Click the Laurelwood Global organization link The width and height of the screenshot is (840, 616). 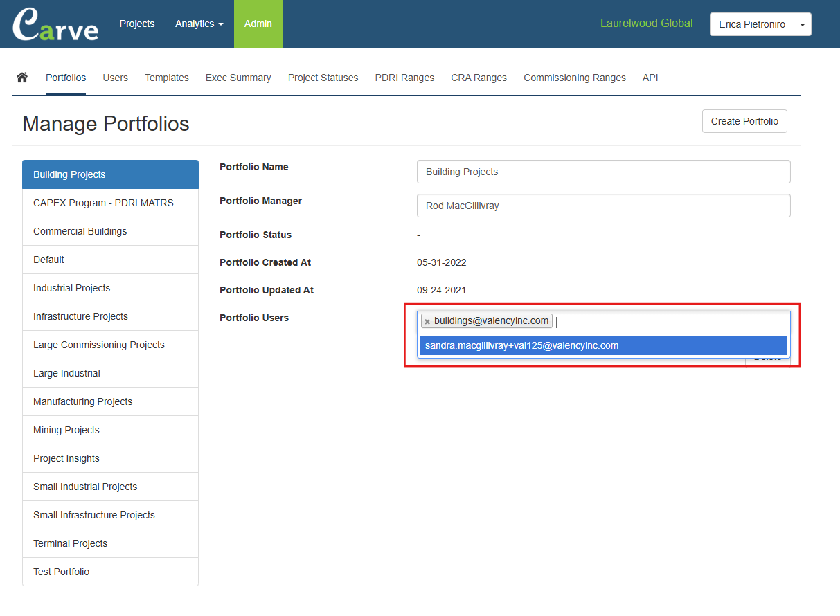coord(646,24)
